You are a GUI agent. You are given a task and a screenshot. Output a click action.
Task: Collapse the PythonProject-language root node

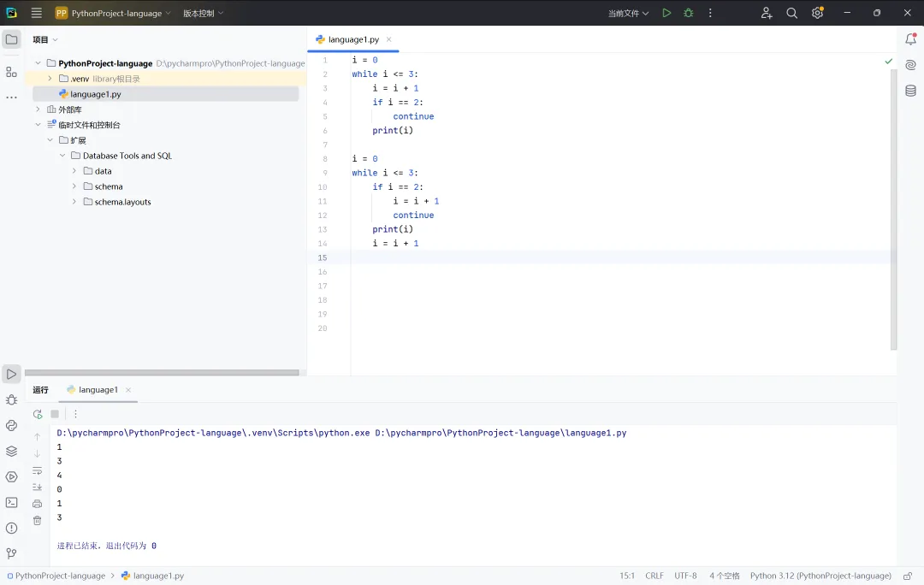coord(38,63)
